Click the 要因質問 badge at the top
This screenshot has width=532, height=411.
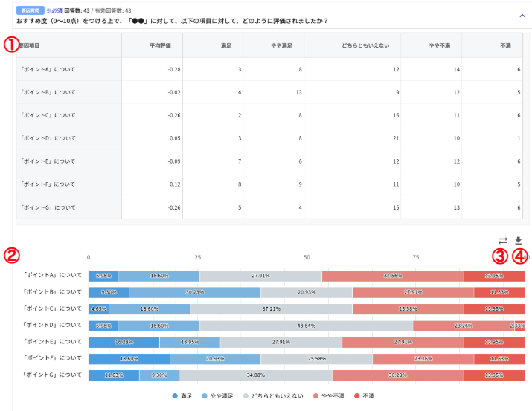(x=29, y=10)
